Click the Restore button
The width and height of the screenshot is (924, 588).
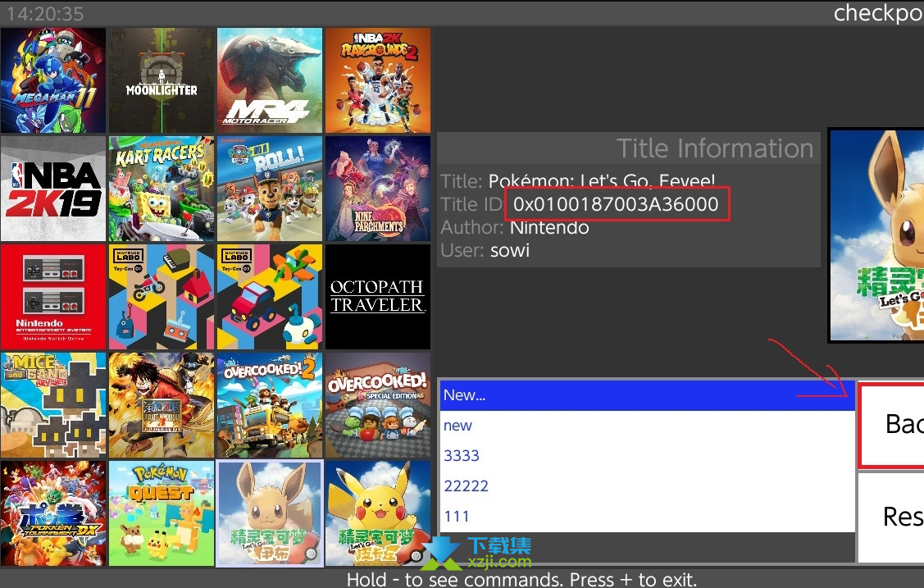point(891,517)
